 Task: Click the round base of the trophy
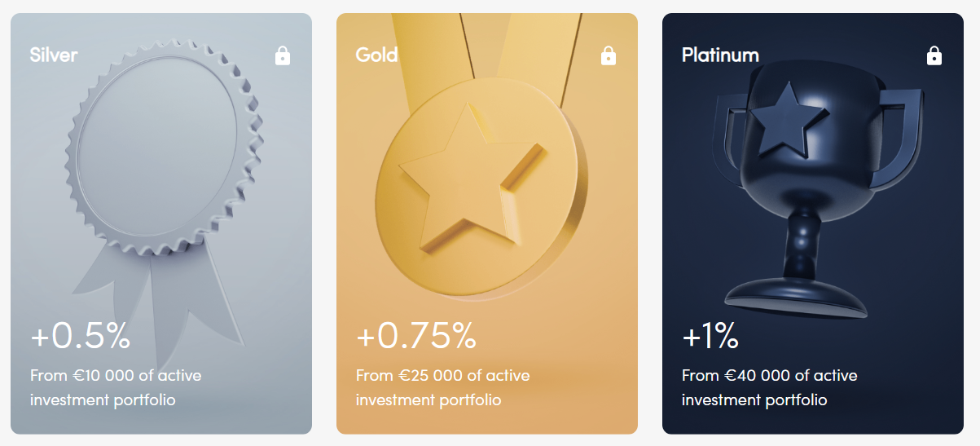click(795, 298)
